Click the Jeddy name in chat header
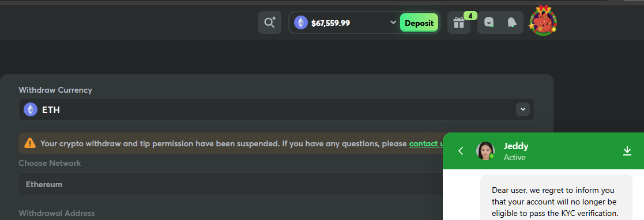644x220 pixels. (516, 146)
